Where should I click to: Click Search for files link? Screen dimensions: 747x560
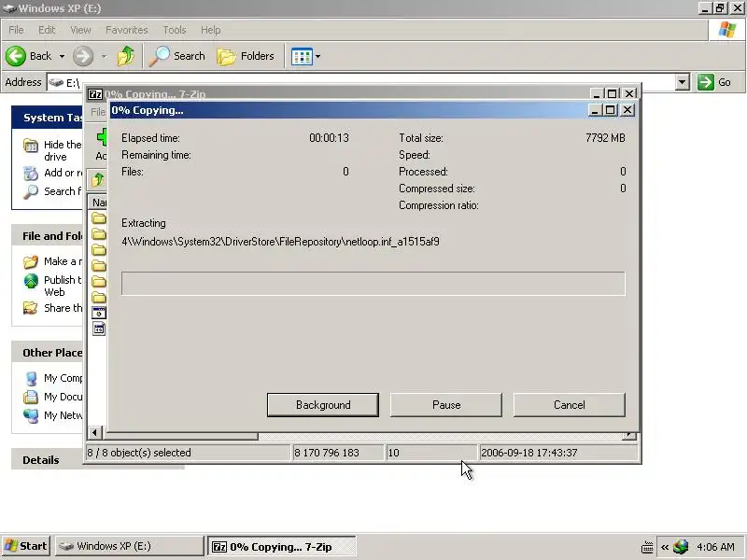click(63, 191)
